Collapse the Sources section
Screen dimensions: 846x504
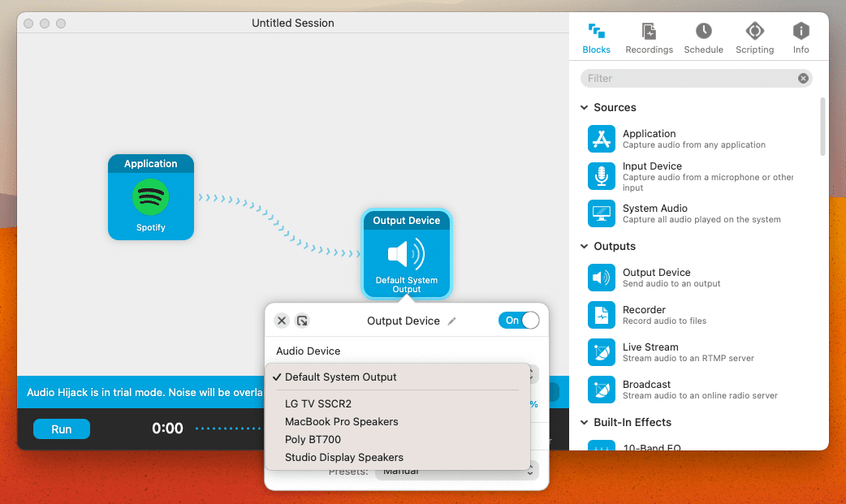[x=584, y=107]
